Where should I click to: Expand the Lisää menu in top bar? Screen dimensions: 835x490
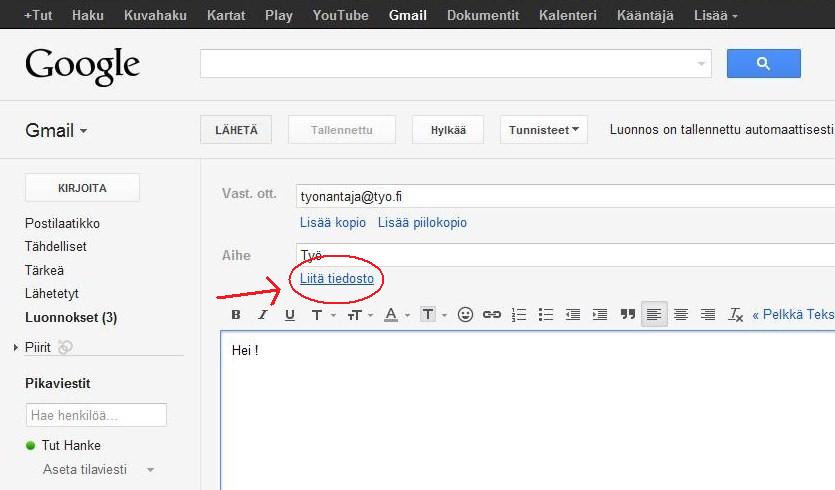[715, 15]
